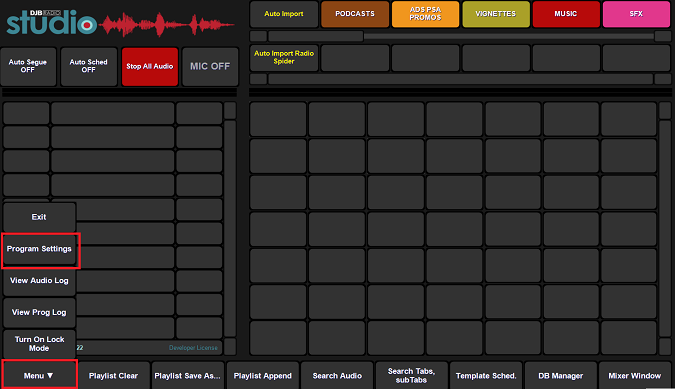Select the ADS PSA PROMOS tab
Screen dimensions: 675x389
tap(425, 14)
